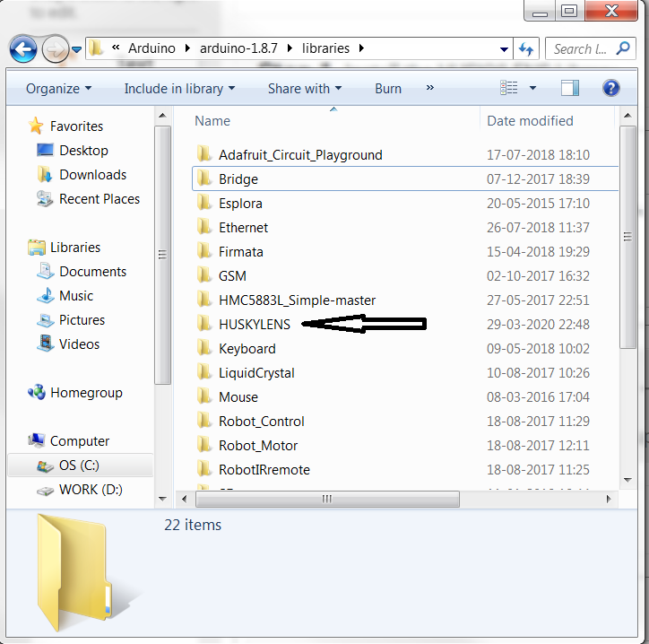Open address bar previous locations dropdown

tap(504, 49)
